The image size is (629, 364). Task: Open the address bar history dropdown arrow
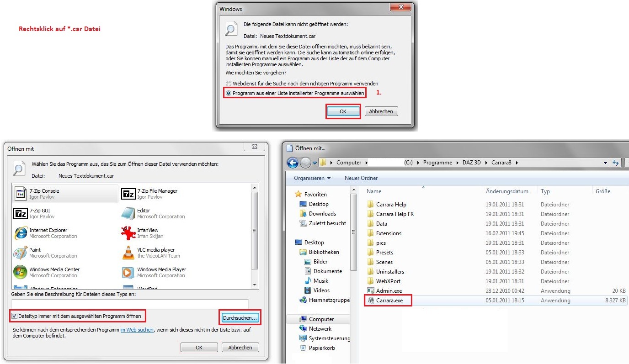pyautogui.click(x=606, y=163)
